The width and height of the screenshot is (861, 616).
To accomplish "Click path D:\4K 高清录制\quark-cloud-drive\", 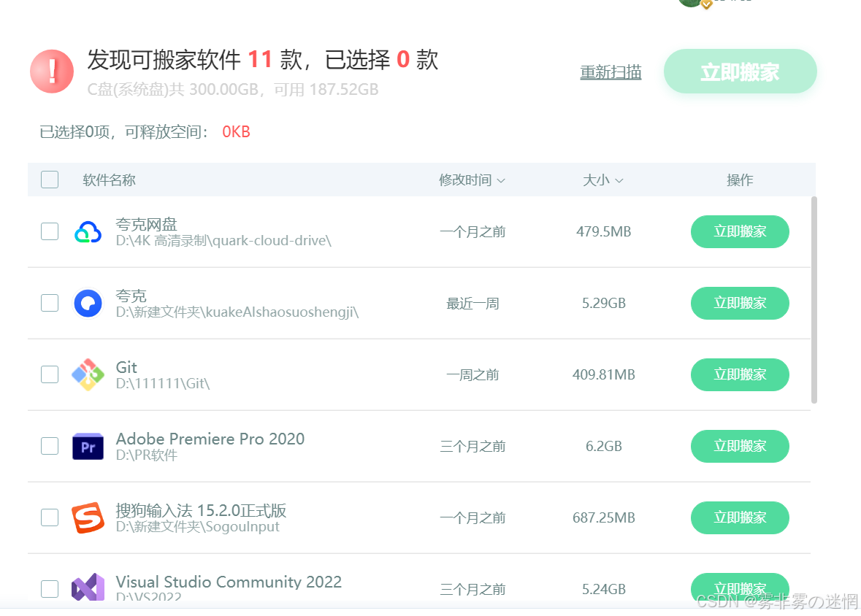I will [x=223, y=241].
